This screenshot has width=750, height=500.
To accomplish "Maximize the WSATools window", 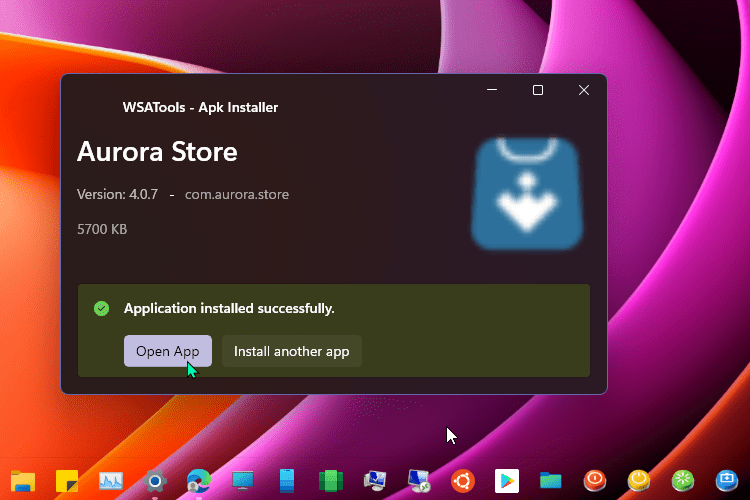I will pyautogui.click(x=538, y=90).
